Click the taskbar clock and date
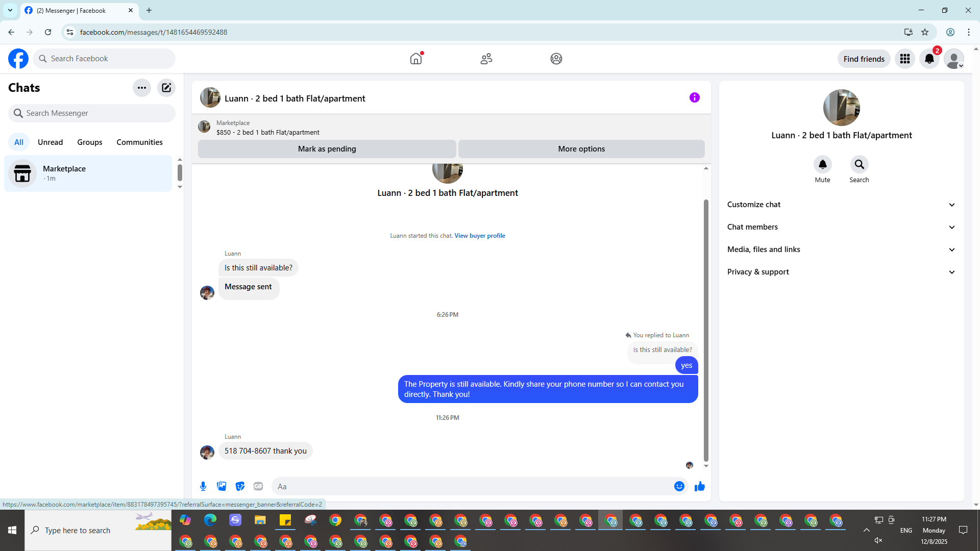 click(934, 530)
